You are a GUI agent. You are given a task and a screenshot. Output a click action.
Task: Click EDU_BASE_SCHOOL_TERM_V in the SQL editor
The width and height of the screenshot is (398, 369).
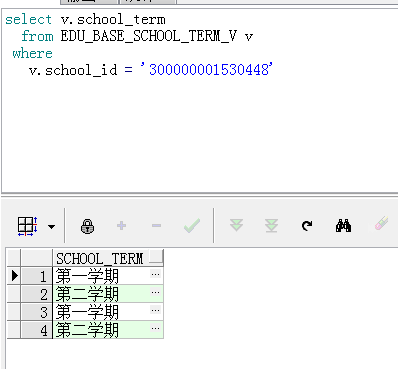click(149, 36)
